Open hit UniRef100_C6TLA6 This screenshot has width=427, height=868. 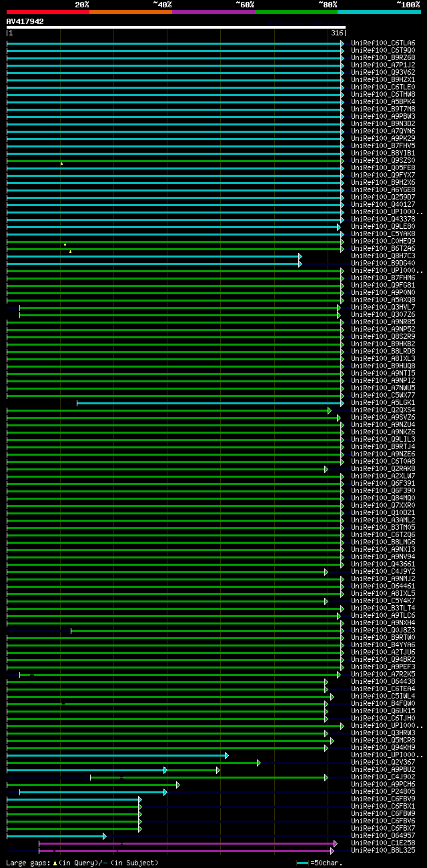click(x=383, y=43)
